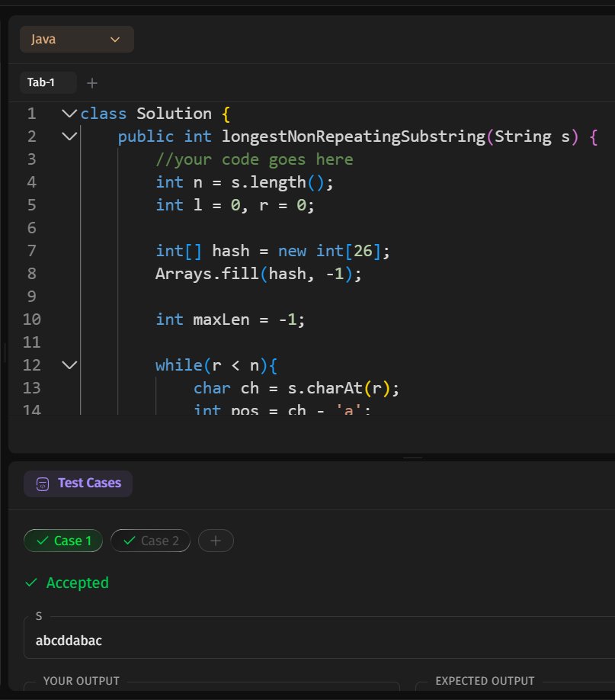Open the Java language dropdown
615x700 pixels.
tap(77, 40)
